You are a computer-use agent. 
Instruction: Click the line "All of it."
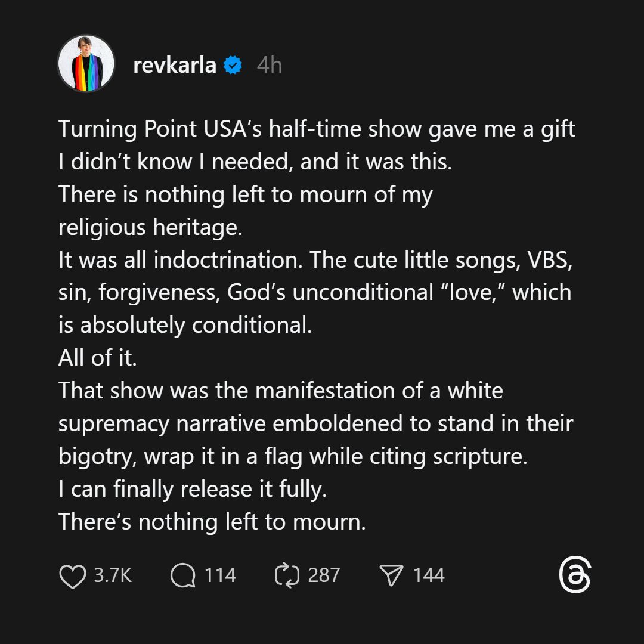[x=98, y=358]
